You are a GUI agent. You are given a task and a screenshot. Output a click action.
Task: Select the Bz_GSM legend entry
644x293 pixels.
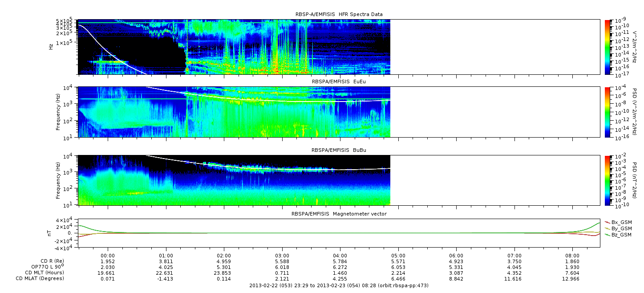(621, 235)
